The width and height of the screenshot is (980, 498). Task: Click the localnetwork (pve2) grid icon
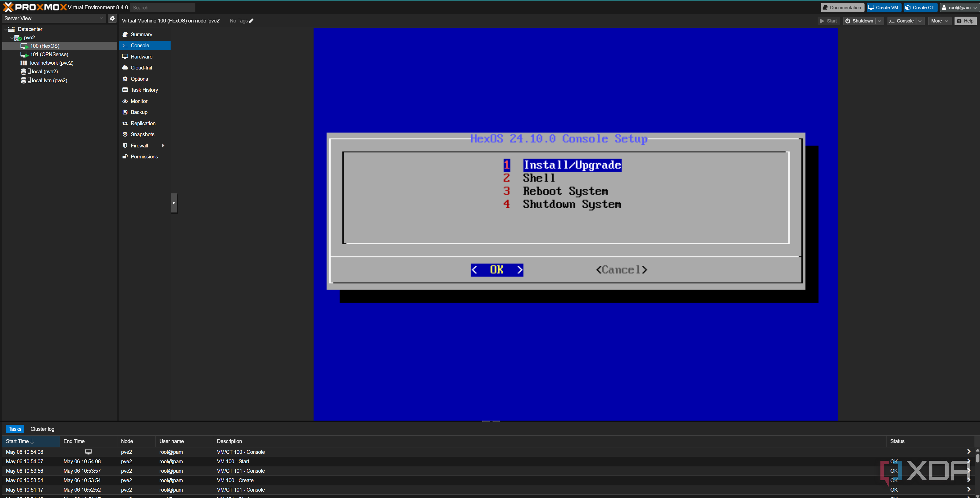(24, 63)
